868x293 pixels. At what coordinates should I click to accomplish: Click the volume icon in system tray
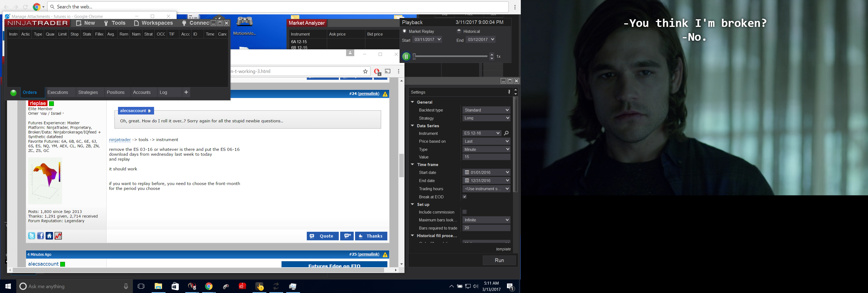(476, 286)
